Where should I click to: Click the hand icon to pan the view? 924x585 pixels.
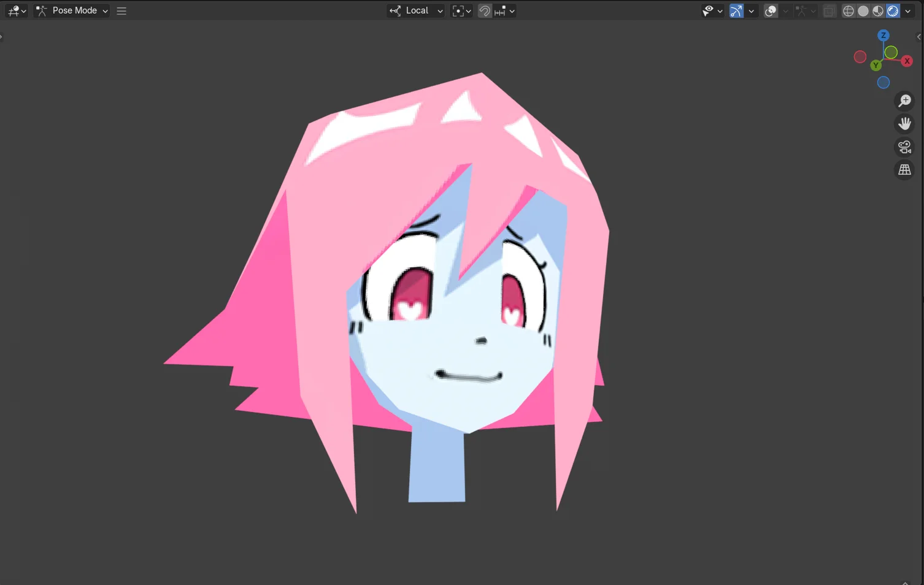pos(904,123)
